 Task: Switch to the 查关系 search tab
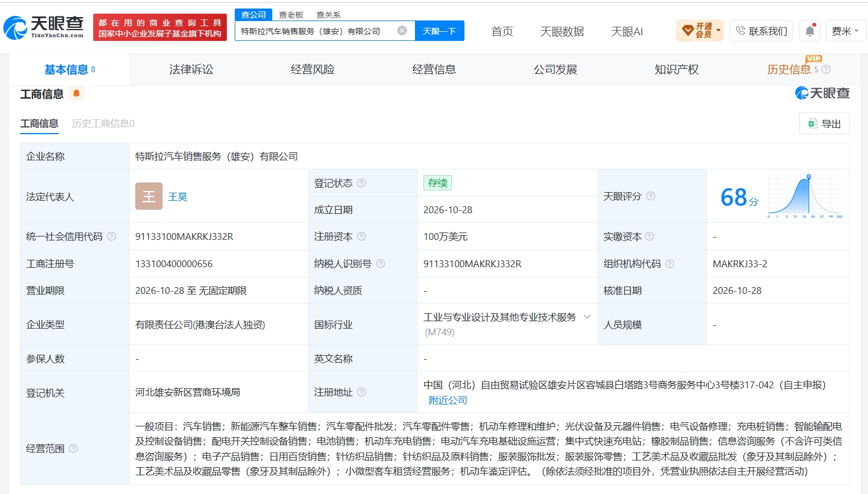pos(329,15)
